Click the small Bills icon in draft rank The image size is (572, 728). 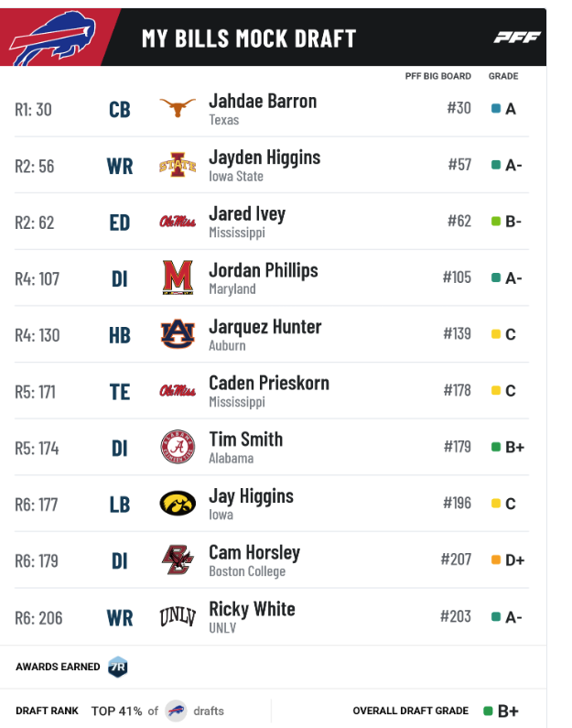[x=176, y=711]
